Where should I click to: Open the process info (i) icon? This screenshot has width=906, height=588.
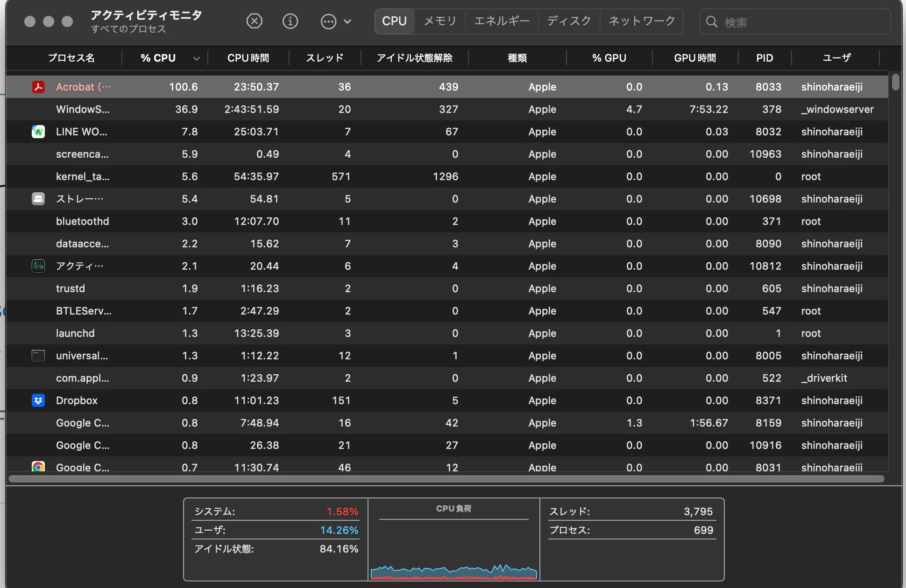pos(290,21)
